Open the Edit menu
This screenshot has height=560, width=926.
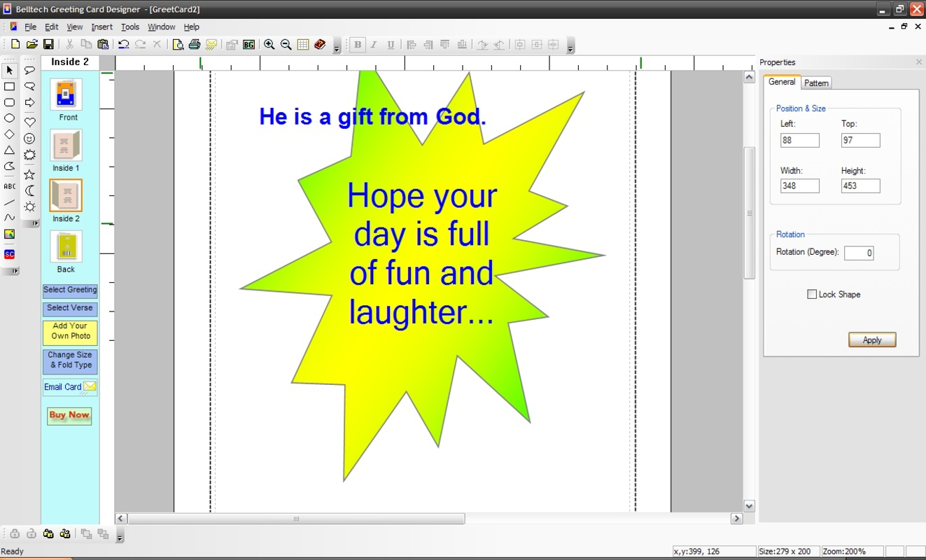(52, 27)
